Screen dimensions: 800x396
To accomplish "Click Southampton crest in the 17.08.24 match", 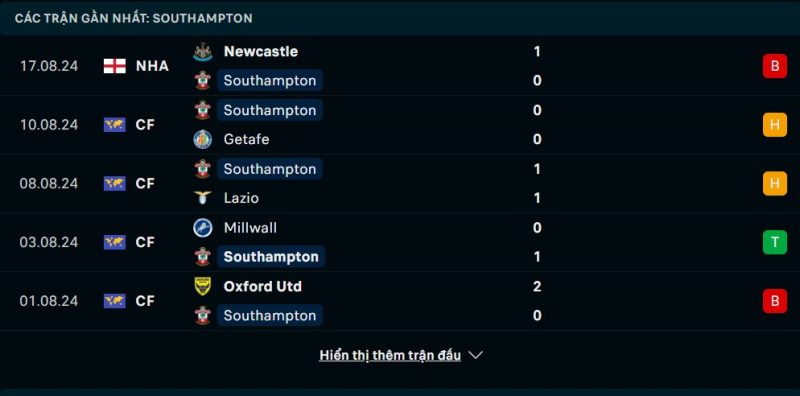I will point(203,81).
